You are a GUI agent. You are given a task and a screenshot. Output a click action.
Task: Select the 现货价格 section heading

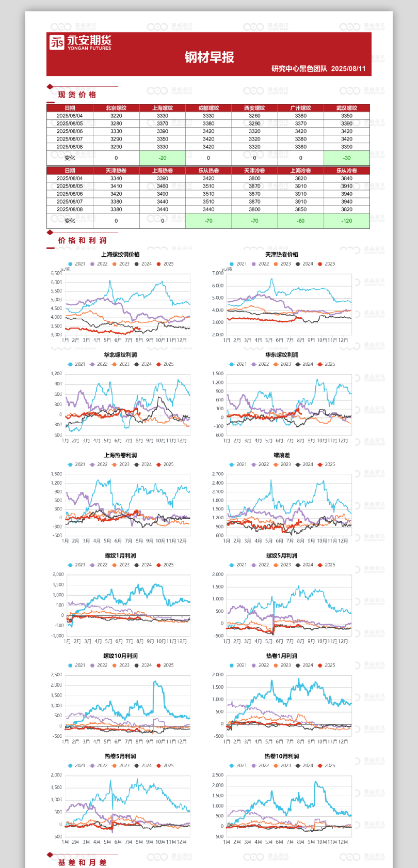pos(77,95)
